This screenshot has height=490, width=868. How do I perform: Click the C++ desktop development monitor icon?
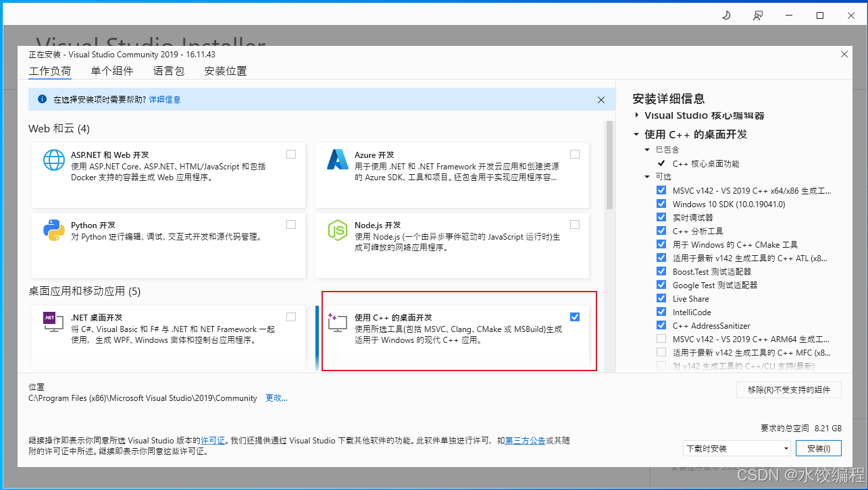337,322
